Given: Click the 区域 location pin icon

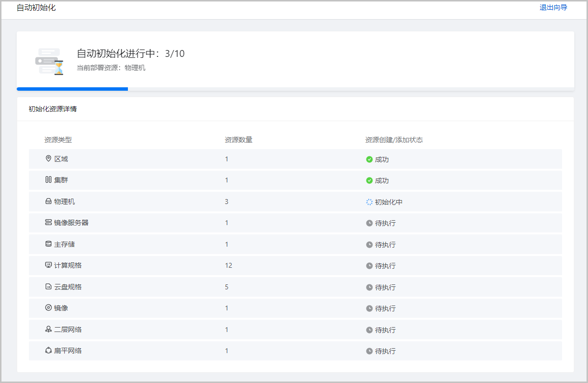Looking at the screenshot, I should pyautogui.click(x=48, y=159).
